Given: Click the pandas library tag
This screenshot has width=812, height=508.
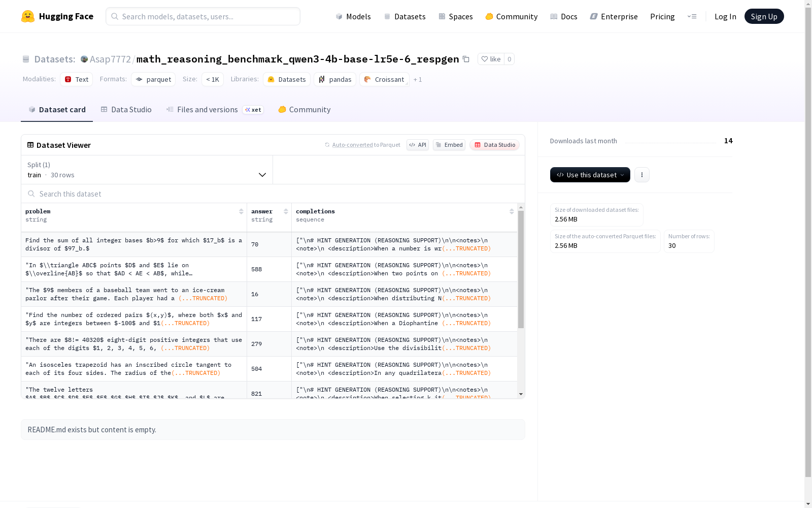Looking at the screenshot, I should coord(335,79).
